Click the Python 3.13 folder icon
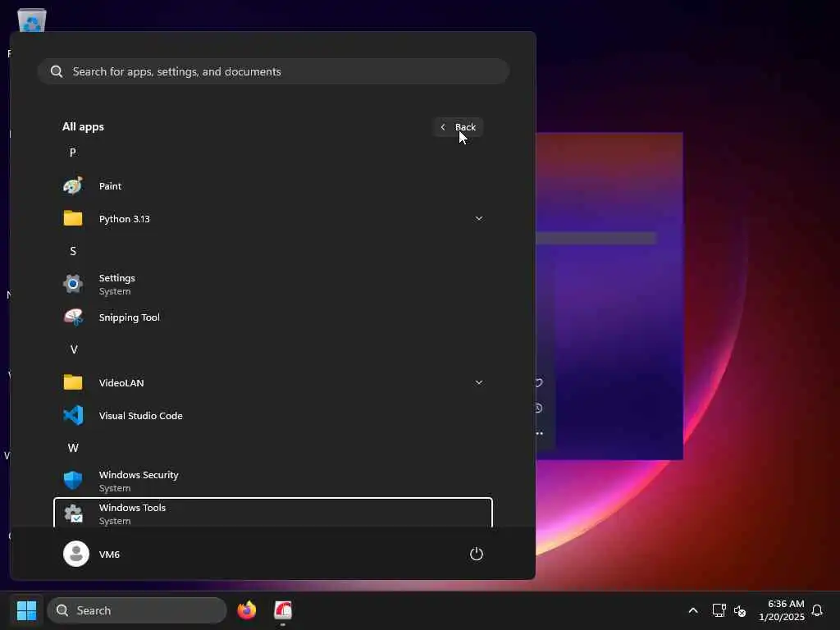This screenshot has width=840, height=630. (73, 218)
